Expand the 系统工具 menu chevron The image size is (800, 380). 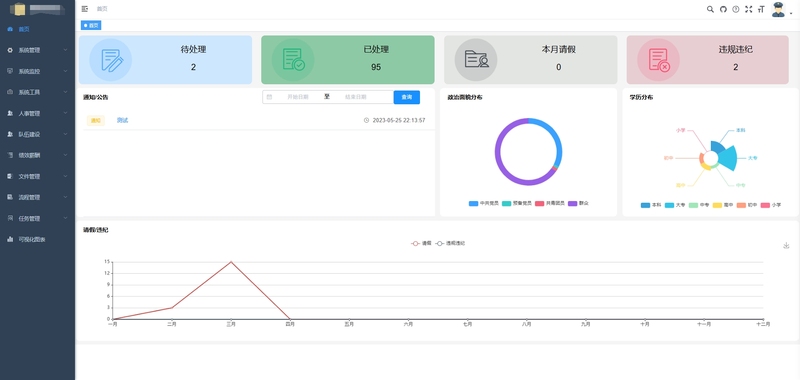coord(65,92)
